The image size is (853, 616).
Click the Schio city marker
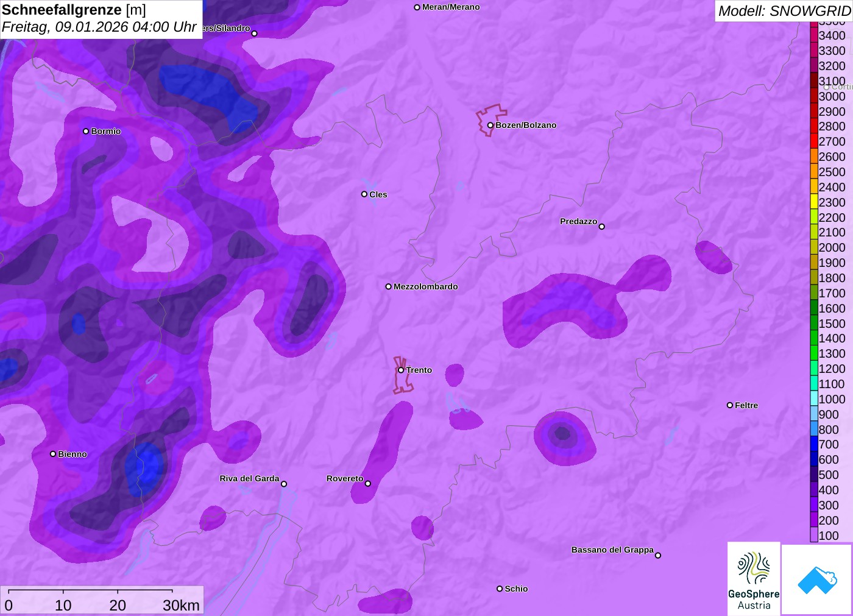pos(500,589)
